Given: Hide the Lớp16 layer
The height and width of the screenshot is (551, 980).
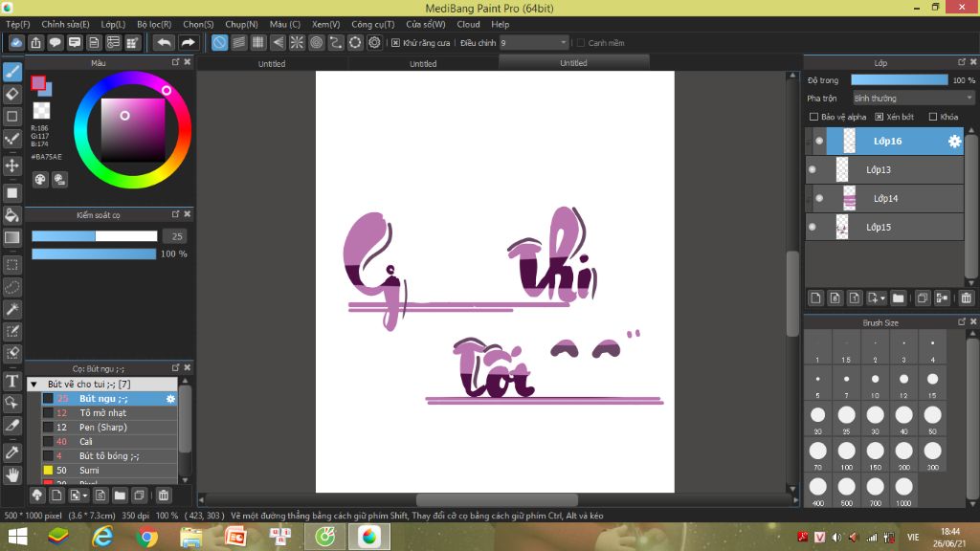Looking at the screenshot, I should coord(819,142).
